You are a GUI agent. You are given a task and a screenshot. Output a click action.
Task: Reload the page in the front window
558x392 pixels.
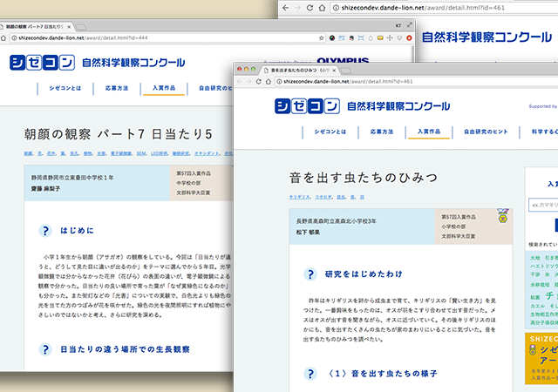(259, 82)
